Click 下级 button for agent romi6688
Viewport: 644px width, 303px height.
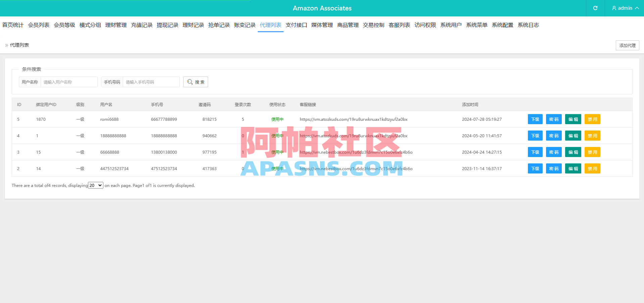click(535, 119)
